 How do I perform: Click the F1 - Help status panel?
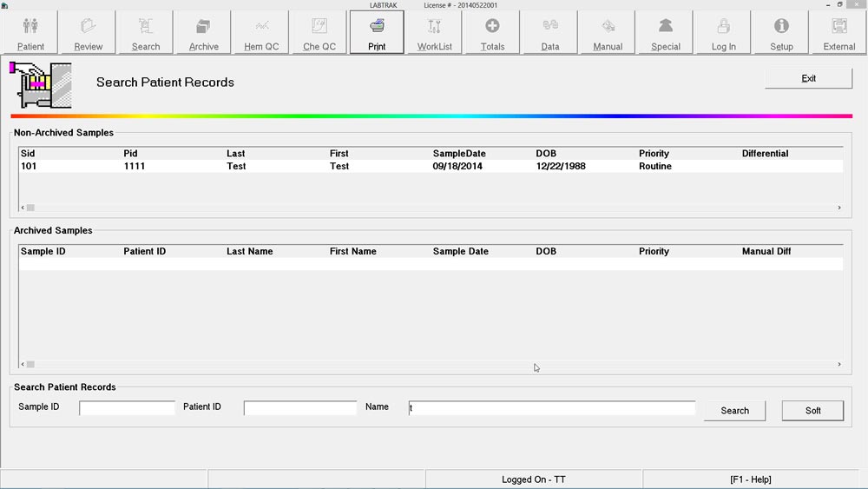750,479
